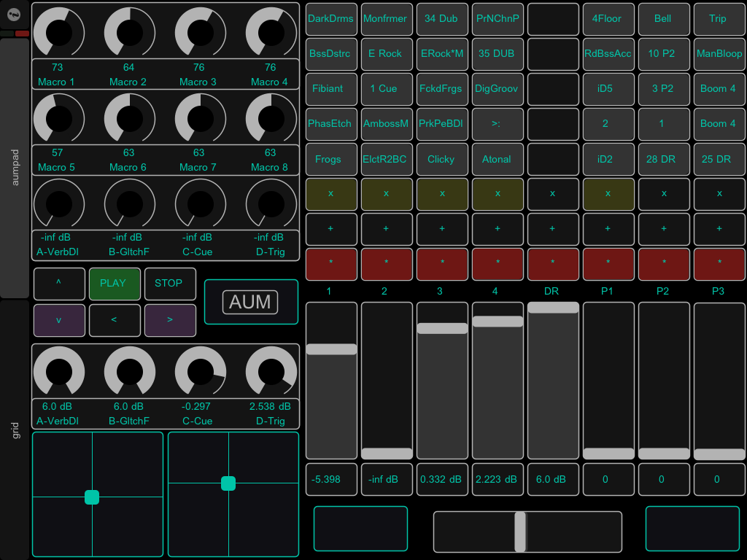This screenshot has height=560, width=747.
Task: Trigger the ManBloop pad
Action: pos(719,54)
